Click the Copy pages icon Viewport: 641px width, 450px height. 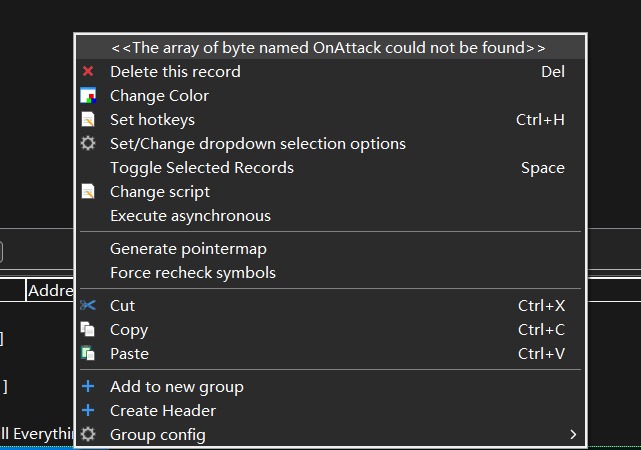88,330
